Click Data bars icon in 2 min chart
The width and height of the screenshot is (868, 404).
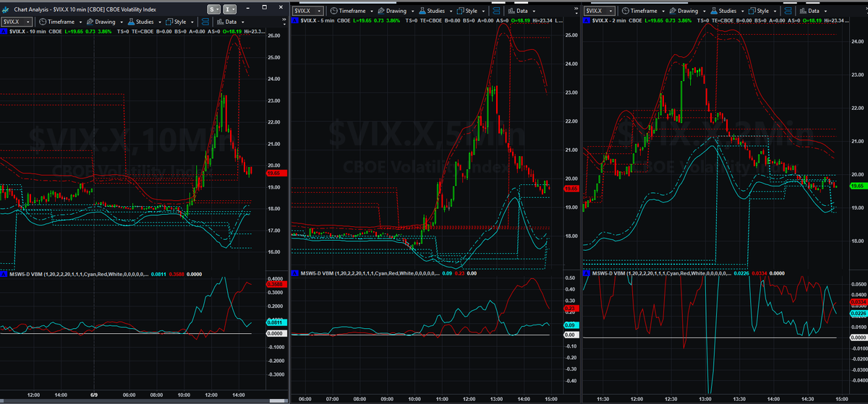coord(803,11)
